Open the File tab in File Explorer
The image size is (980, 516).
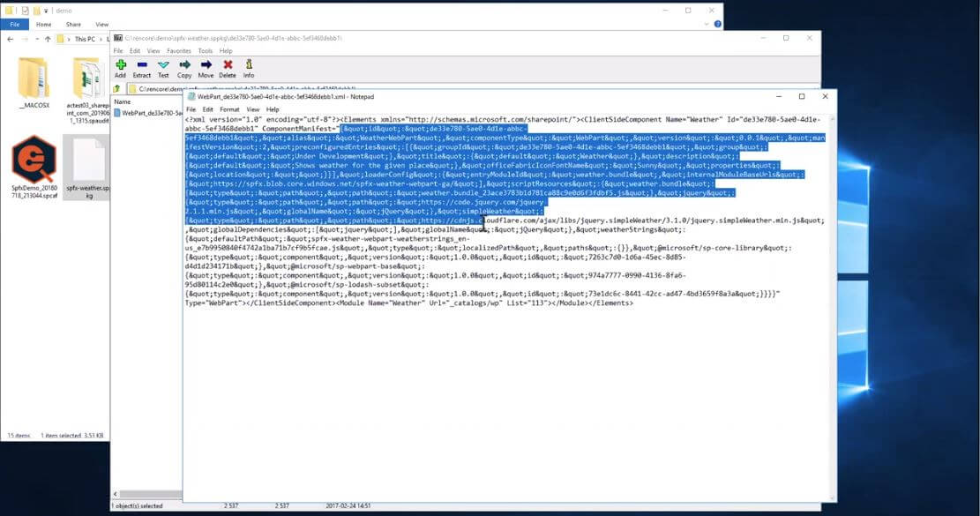click(x=14, y=25)
